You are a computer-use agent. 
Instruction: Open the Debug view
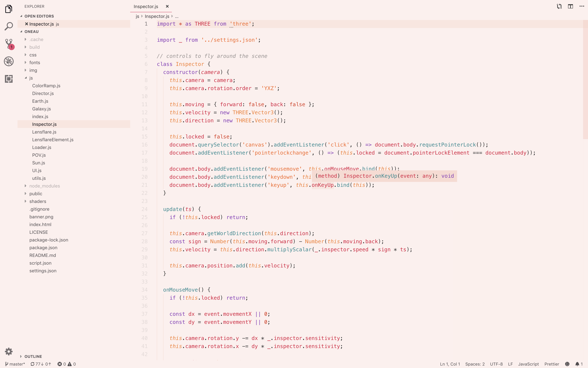[9, 61]
